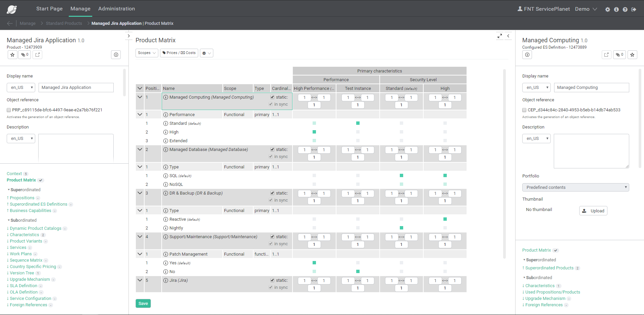
Task: Click the back arrow in breadcrumb bar
Action: click(x=10, y=23)
